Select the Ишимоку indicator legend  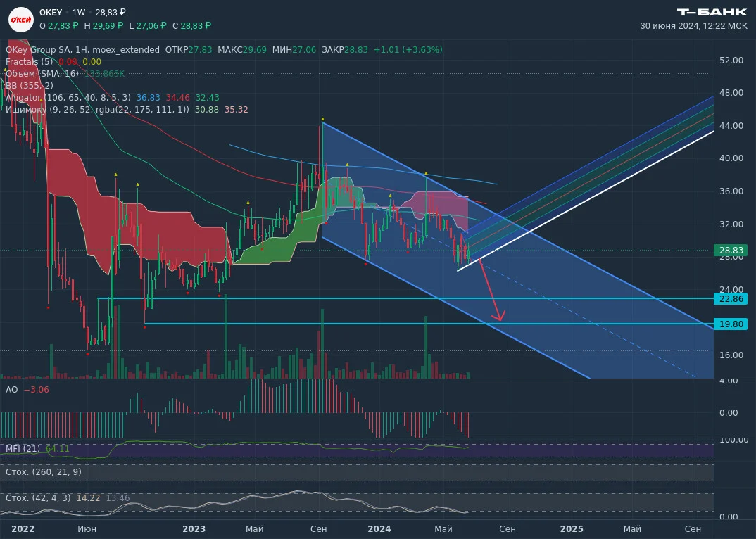97,110
